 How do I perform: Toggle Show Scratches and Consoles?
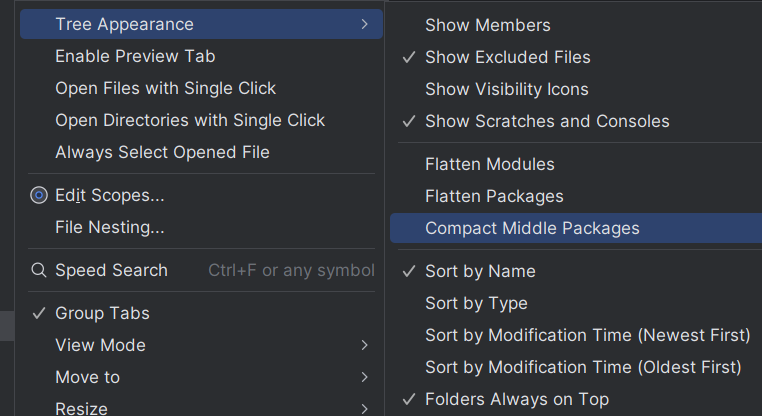click(546, 121)
